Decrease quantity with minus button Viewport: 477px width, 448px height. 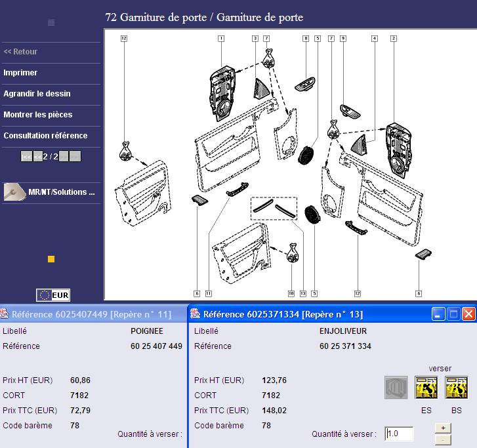(443, 438)
